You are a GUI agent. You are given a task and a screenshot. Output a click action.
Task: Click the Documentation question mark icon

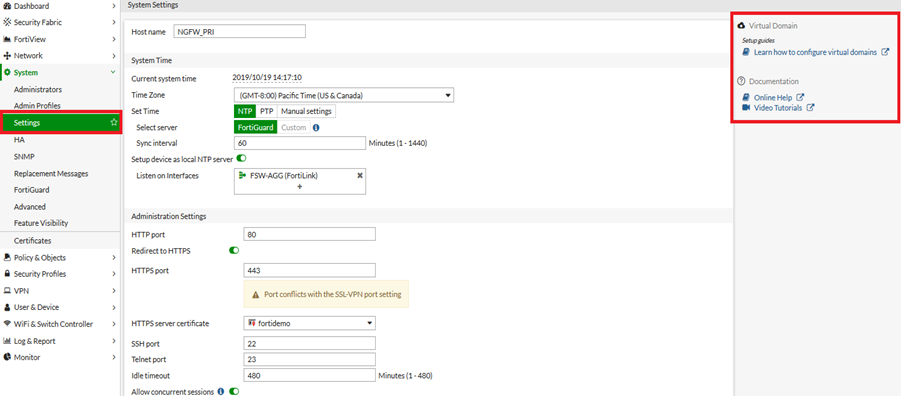(x=741, y=81)
